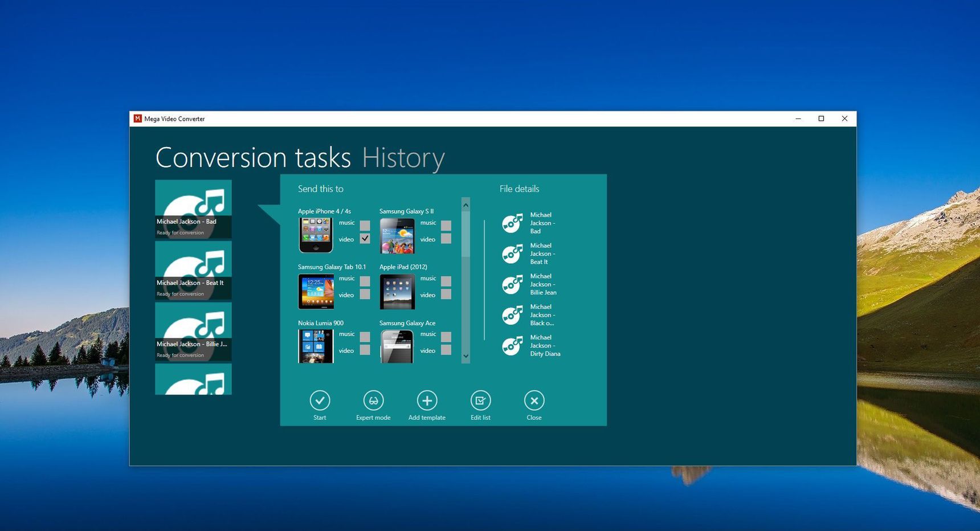980x531 pixels.
Task: Click the Samsung Galaxy Ace label
Action: pyautogui.click(x=407, y=323)
